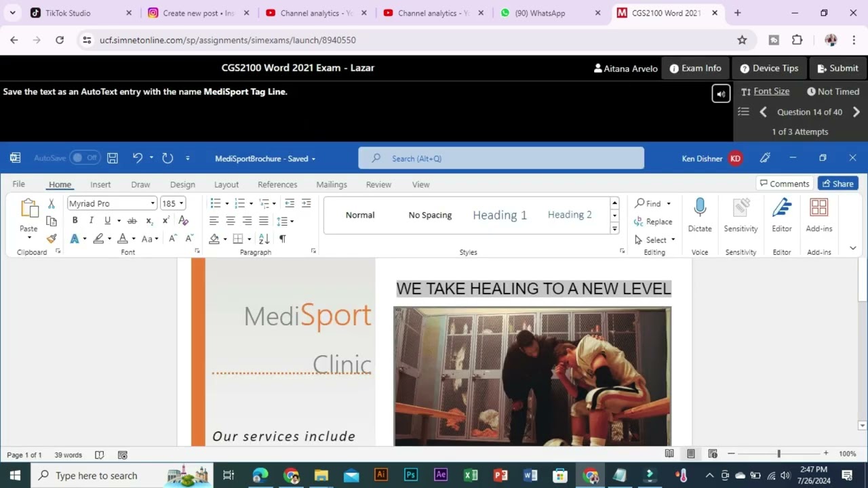Click the Submit exam button
Image resolution: width=868 pixels, height=488 pixels.
point(837,68)
